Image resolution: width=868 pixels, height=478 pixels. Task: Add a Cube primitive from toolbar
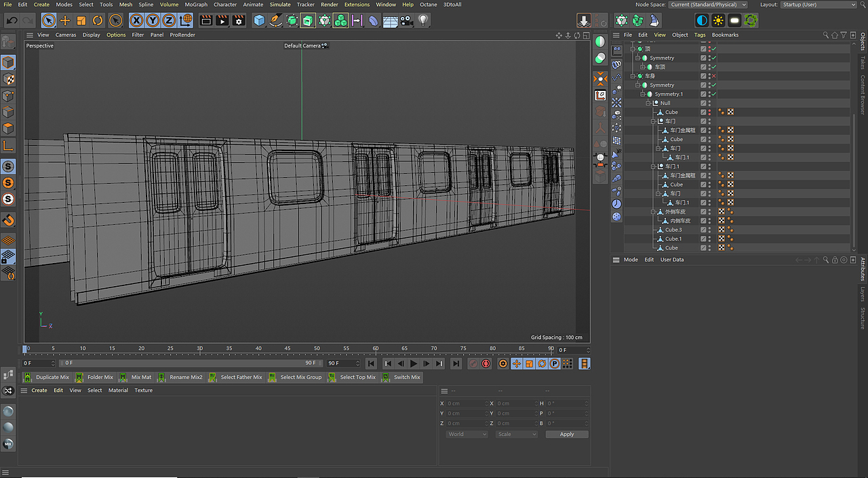259,20
